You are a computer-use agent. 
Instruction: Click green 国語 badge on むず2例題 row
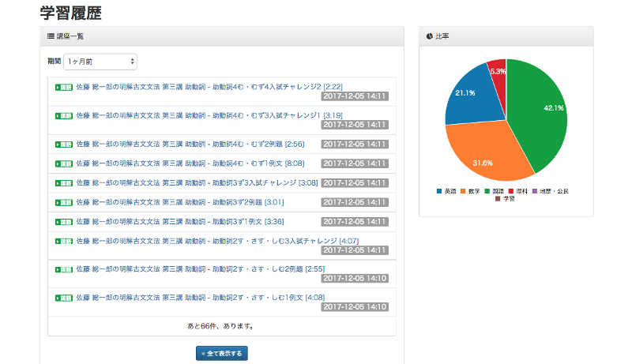pyautogui.click(x=64, y=144)
